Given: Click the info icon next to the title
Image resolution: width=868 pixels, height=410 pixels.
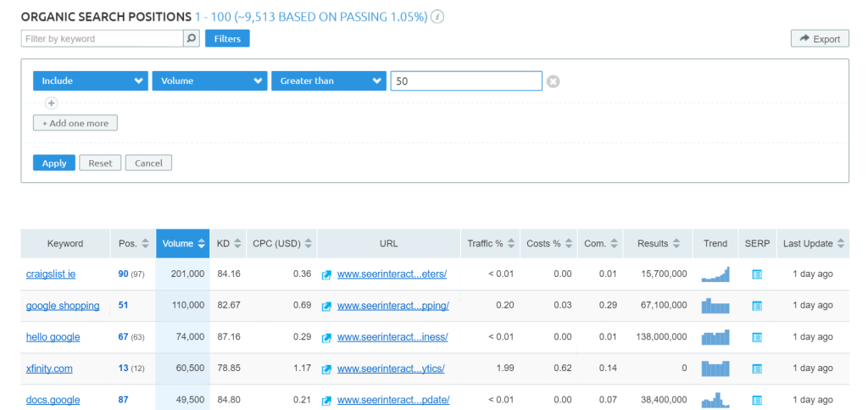Looking at the screenshot, I should (438, 17).
